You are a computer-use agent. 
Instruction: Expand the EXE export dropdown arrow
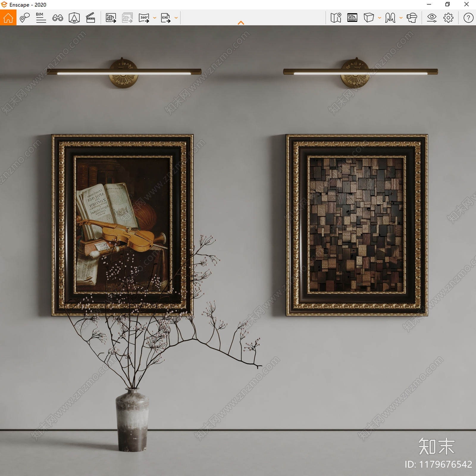tap(176, 18)
